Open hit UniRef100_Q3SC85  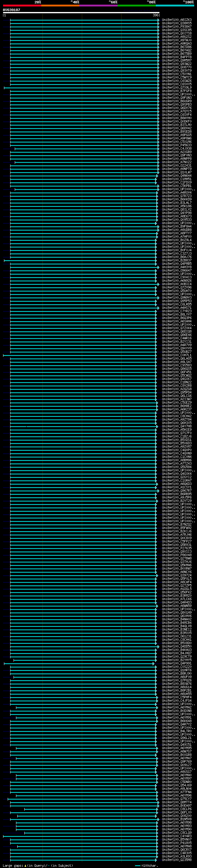click(177, 30)
